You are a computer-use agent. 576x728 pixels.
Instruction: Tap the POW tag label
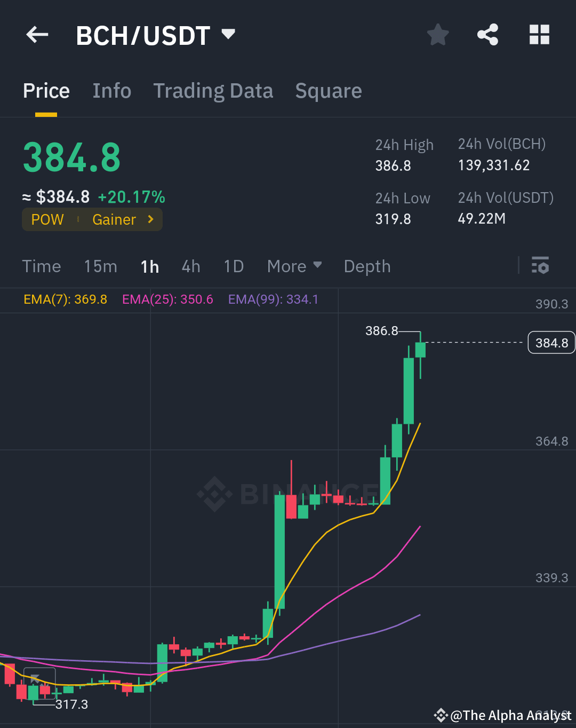click(47, 219)
